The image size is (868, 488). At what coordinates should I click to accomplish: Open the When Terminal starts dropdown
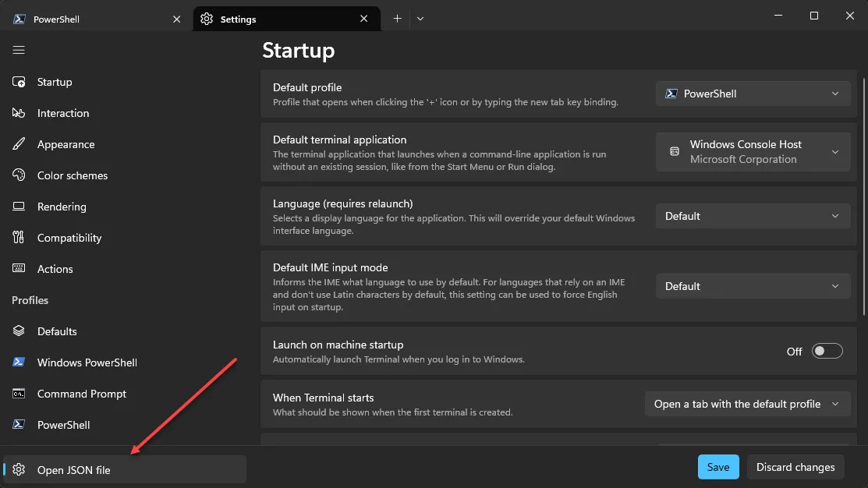746,404
